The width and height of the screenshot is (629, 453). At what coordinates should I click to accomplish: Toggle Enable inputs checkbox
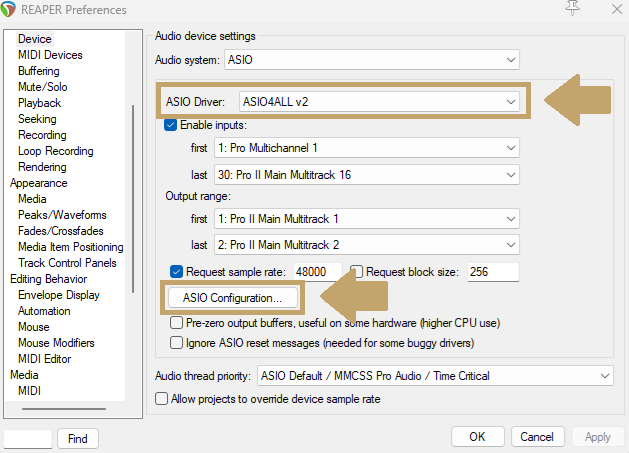[170, 125]
